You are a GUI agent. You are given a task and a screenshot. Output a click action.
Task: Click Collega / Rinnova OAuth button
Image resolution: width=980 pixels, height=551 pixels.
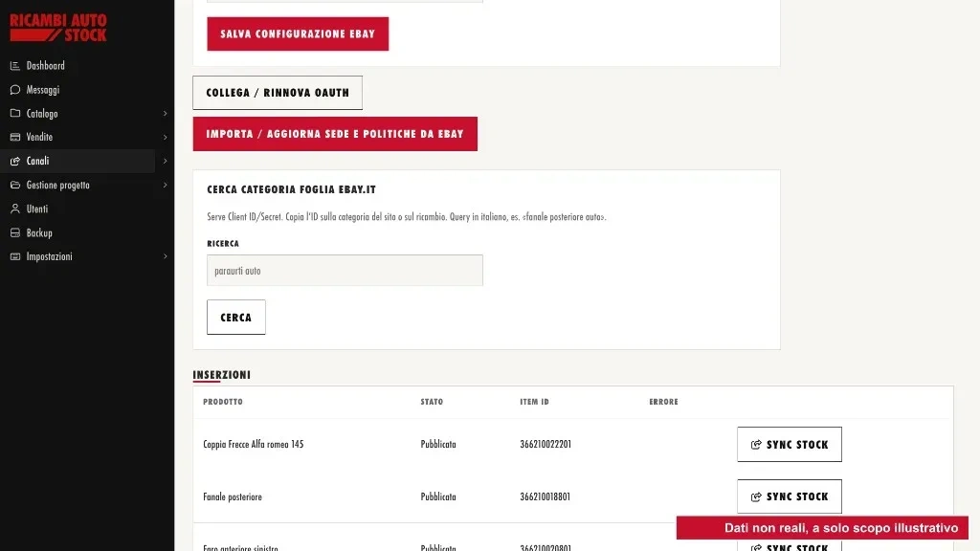click(x=278, y=93)
